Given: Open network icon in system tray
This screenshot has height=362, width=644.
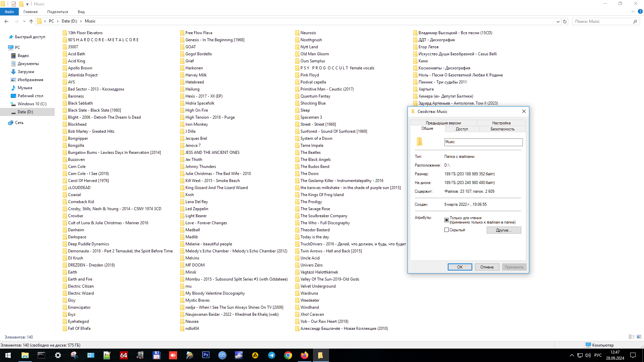Looking at the screenshot, I should (580, 355).
